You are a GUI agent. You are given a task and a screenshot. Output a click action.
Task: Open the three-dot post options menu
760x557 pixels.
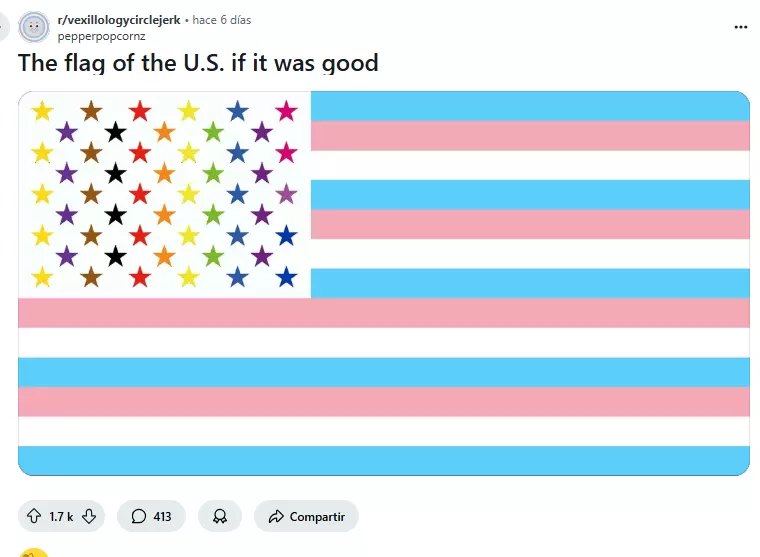point(740,27)
